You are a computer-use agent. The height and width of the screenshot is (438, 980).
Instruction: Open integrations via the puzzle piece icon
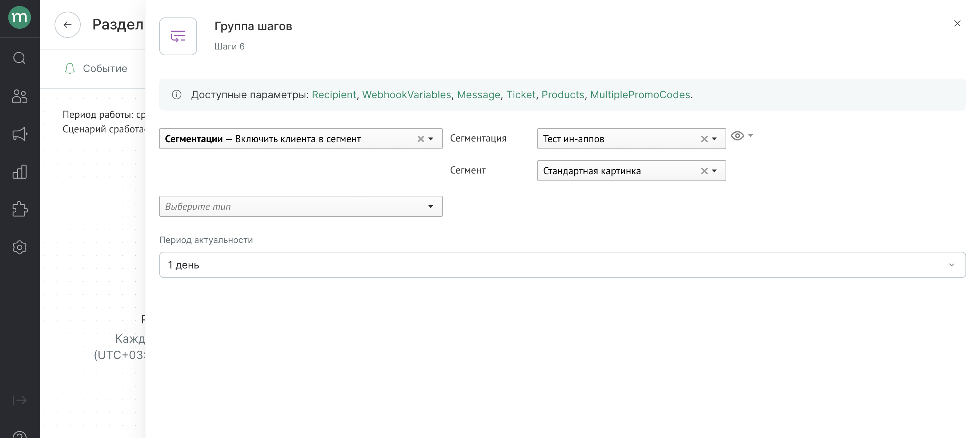click(x=19, y=209)
